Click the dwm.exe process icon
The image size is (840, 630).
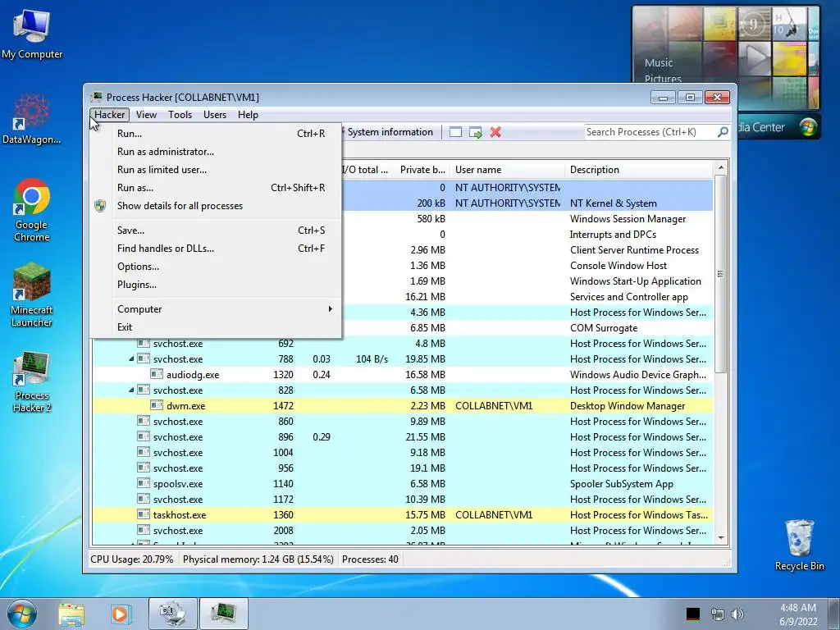click(x=157, y=405)
